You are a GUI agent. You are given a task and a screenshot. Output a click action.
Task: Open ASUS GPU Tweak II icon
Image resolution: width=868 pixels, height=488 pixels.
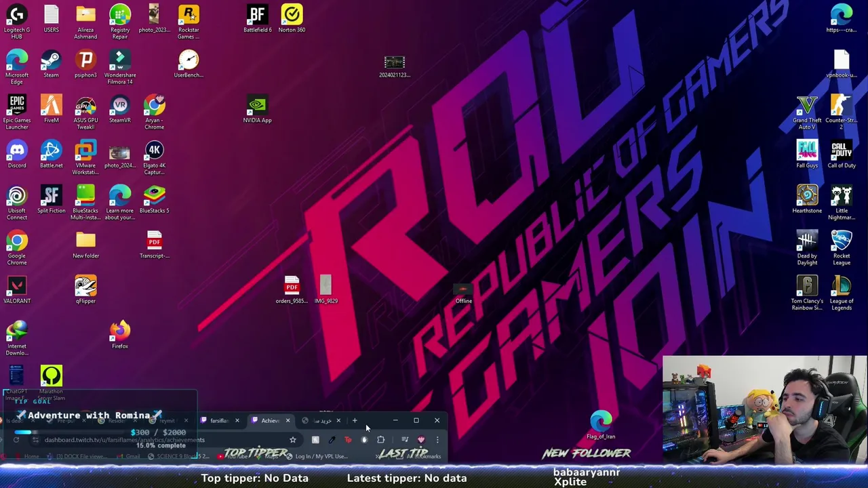tap(85, 113)
